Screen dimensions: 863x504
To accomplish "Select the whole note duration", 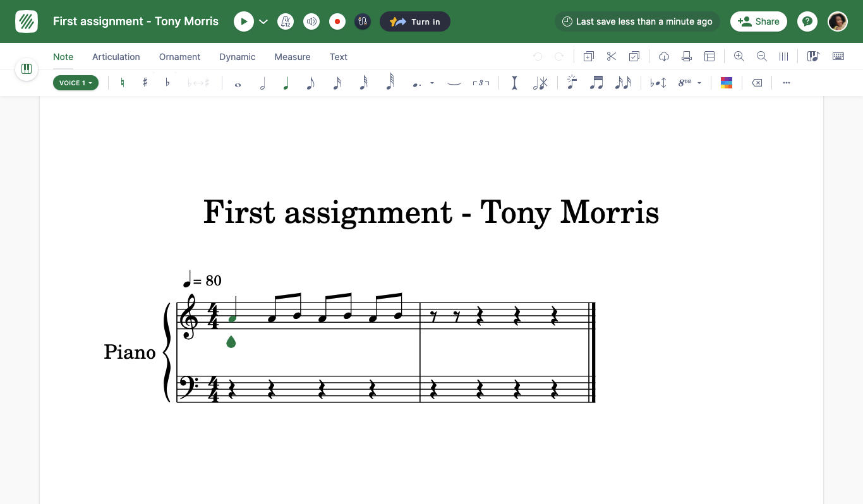I will pyautogui.click(x=238, y=83).
